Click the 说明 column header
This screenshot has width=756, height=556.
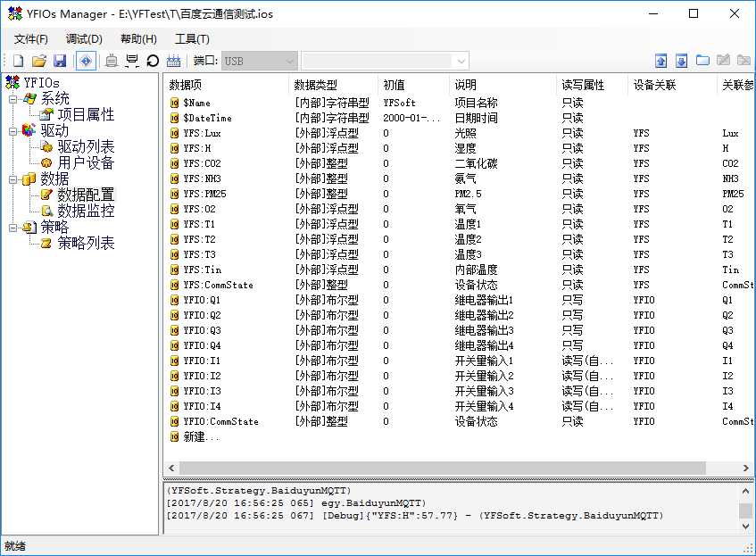[x=465, y=86]
